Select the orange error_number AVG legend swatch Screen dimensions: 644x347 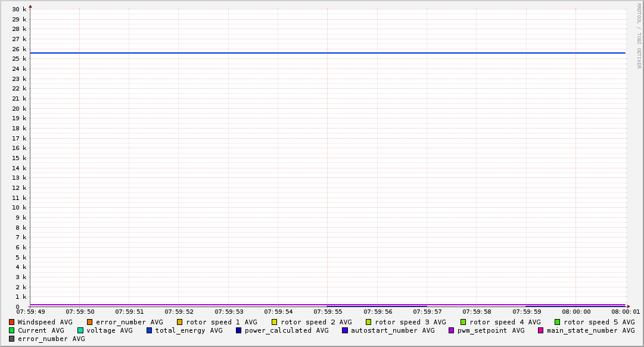point(90,322)
